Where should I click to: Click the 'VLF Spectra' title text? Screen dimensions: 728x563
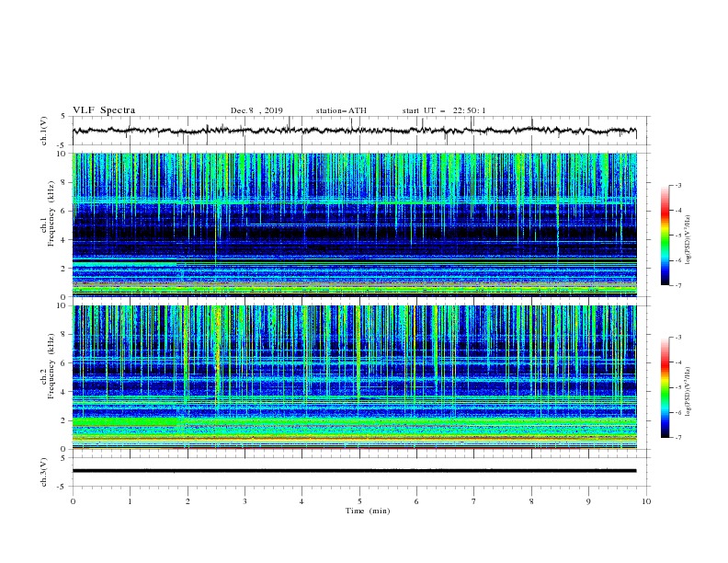pos(104,110)
